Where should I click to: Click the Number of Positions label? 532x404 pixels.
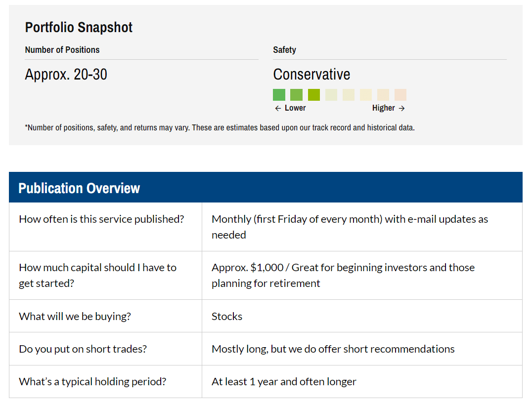click(62, 50)
